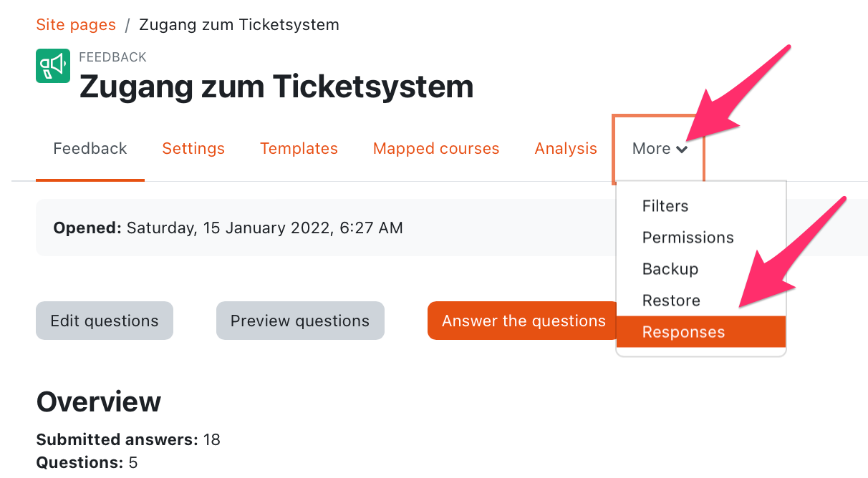Click the green Feedback megaphone icon
The height and width of the screenshot is (478, 868).
point(53,66)
